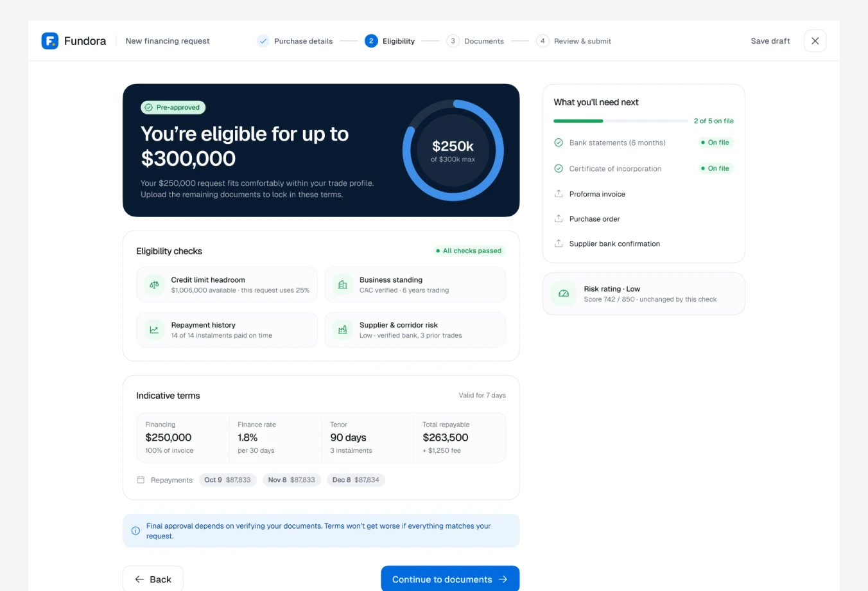
Task: Select the Eligibility step
Action: (390, 41)
